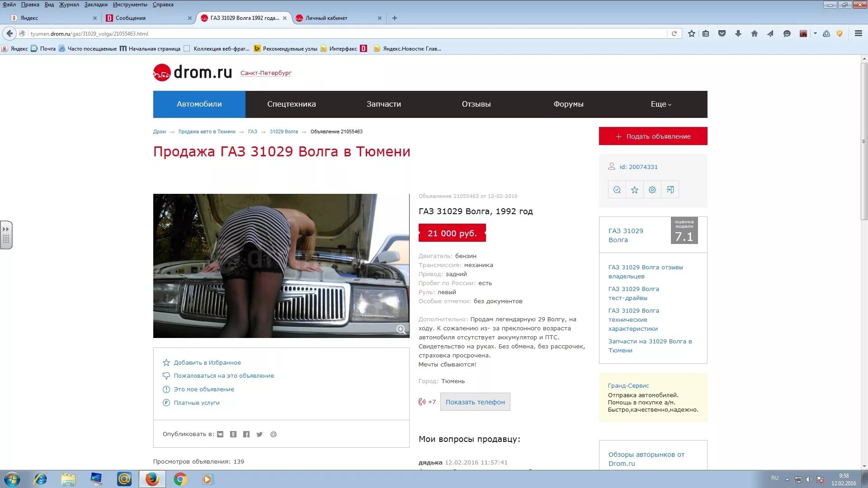Click the star icon under seller id
Viewport: 868px width, 488px height.
635,190
